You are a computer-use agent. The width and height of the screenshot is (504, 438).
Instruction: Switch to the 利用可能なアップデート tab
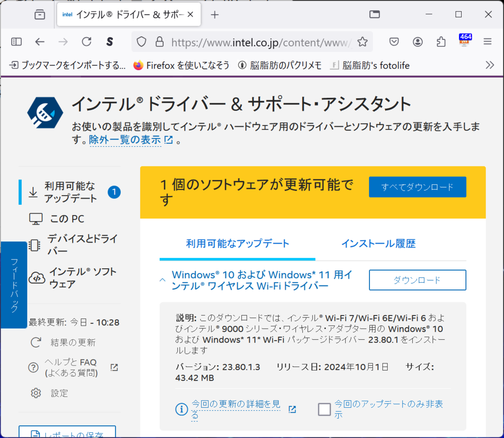tap(237, 243)
